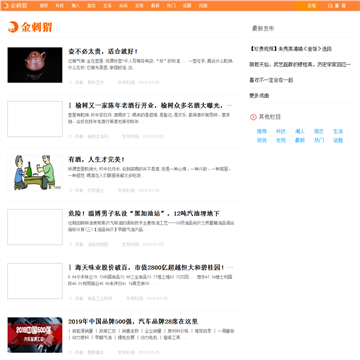Open the 2019年中国品牌500强 article title
This screenshot has width=360, height=360.
coord(133,322)
